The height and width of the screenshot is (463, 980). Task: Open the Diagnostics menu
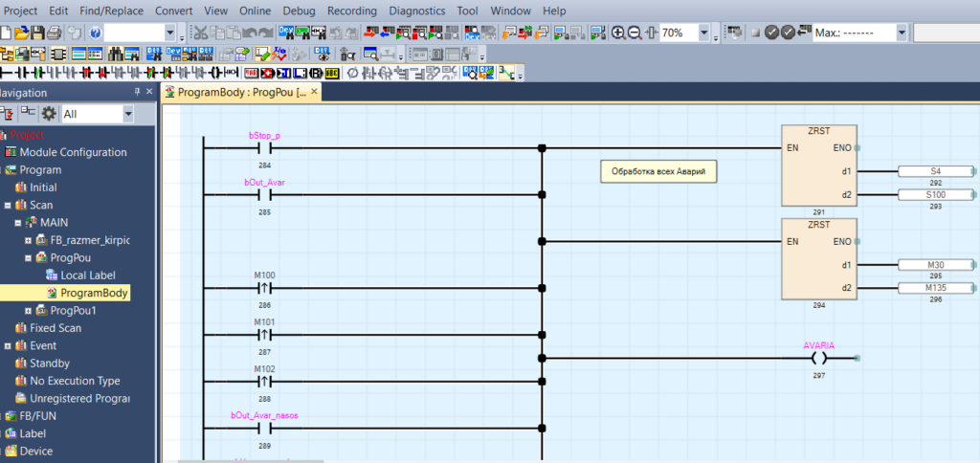pyautogui.click(x=417, y=10)
